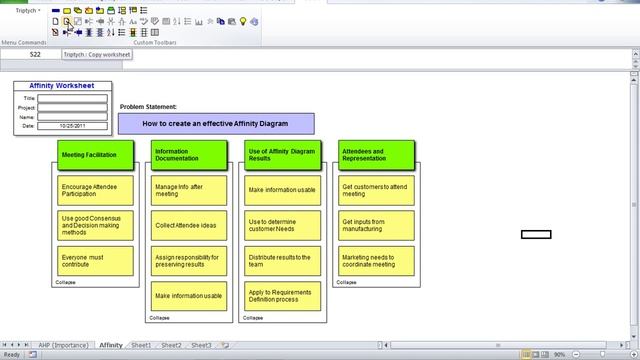Click the blue overlapping pages icon
640x360 pixels.
tap(221, 21)
